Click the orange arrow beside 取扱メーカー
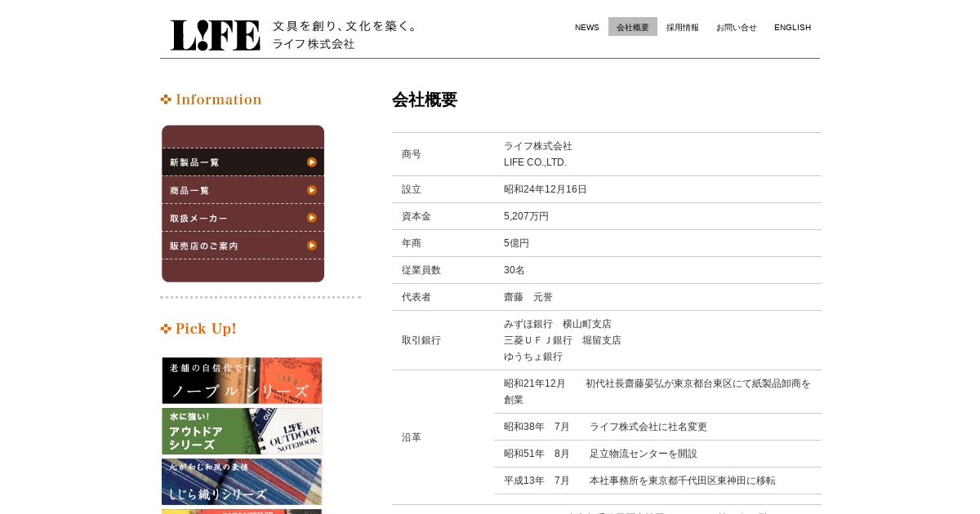 312,218
